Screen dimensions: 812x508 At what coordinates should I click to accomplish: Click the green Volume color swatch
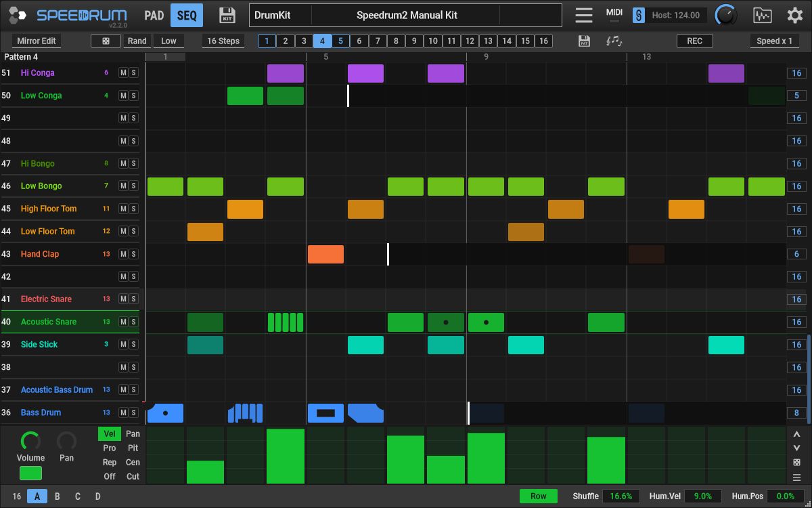pos(30,473)
